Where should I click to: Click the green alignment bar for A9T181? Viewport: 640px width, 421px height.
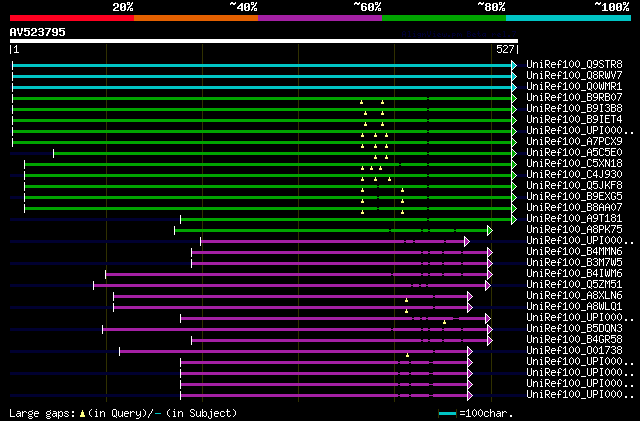coord(346,220)
